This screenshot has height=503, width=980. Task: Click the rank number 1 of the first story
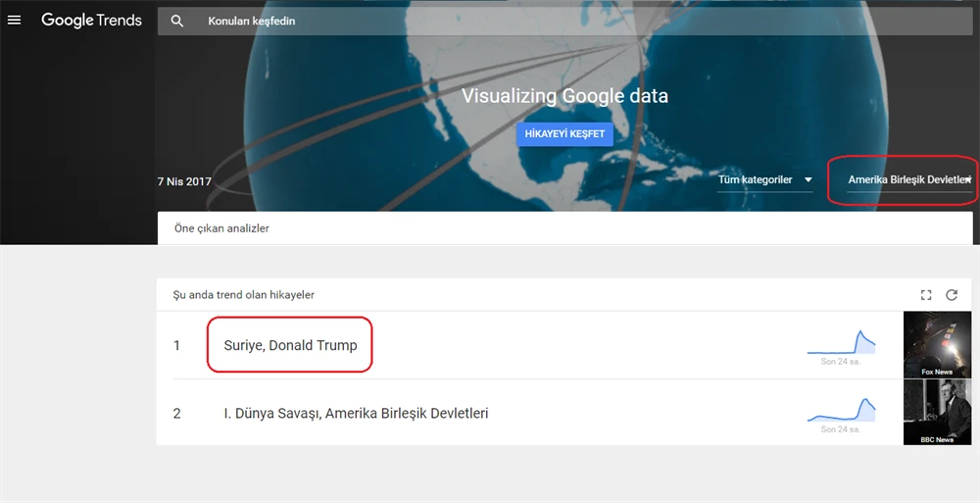[177, 345]
